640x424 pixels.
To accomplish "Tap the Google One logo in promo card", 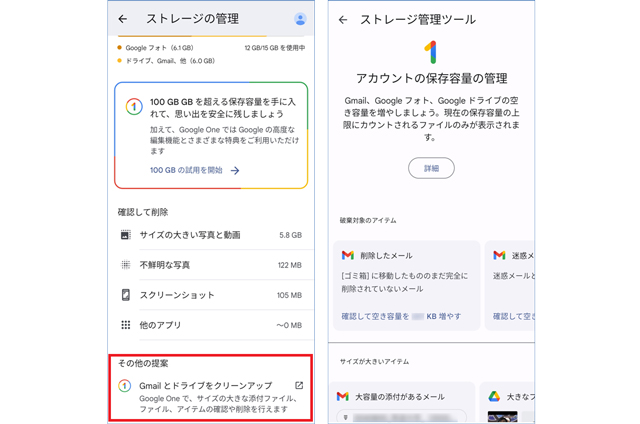I will tap(134, 107).
